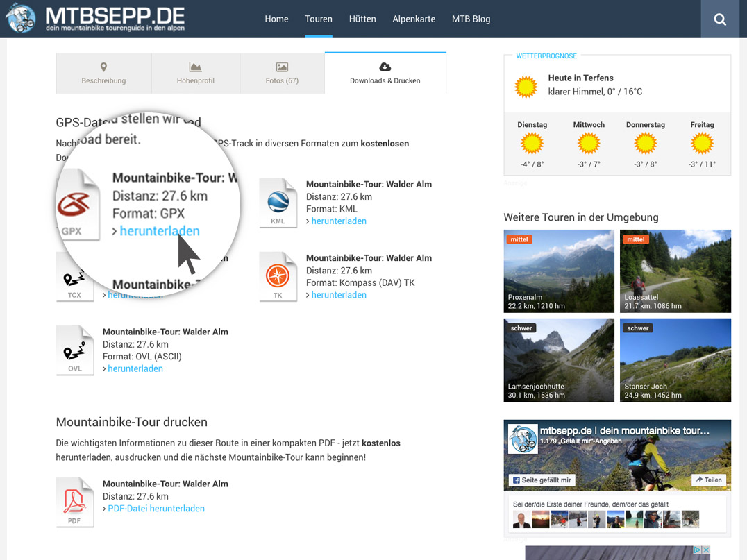The width and height of the screenshot is (747, 560).
Task: Click the KML file icon
Action: point(278,203)
